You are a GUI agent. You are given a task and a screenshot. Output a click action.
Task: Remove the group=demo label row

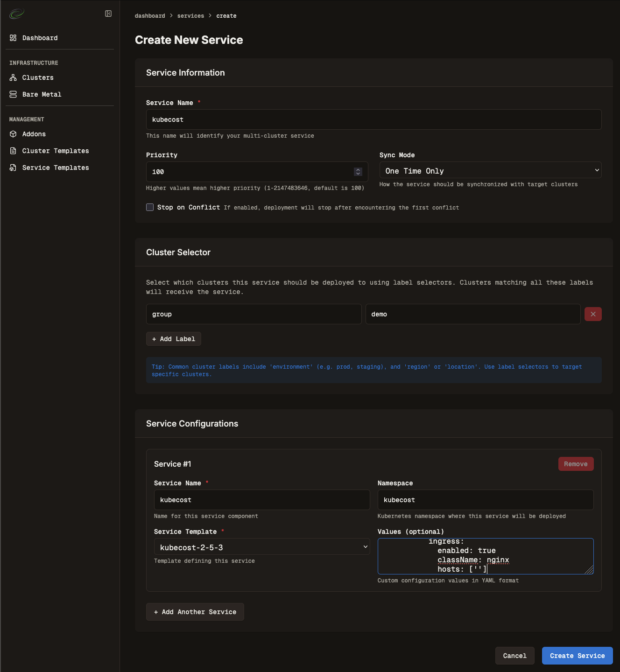(593, 314)
